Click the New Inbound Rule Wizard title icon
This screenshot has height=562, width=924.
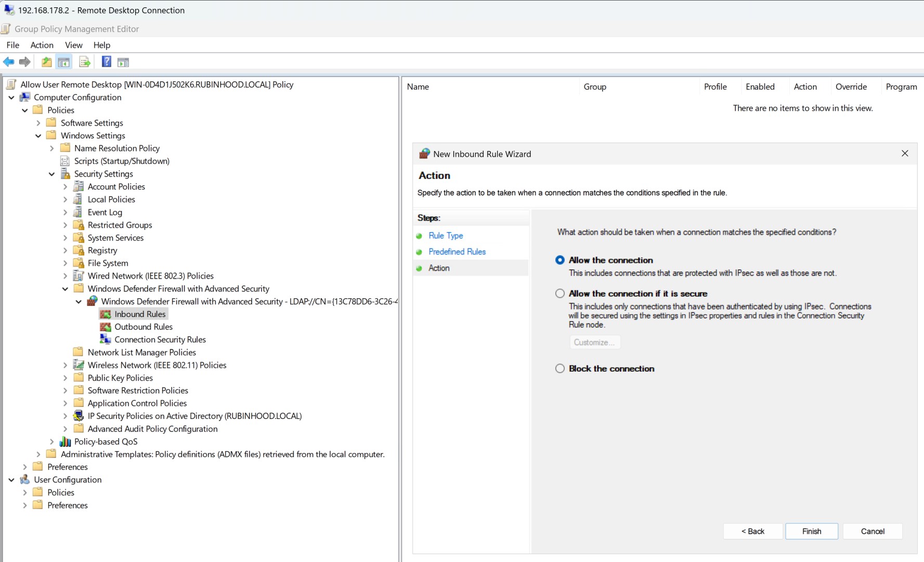pos(425,154)
